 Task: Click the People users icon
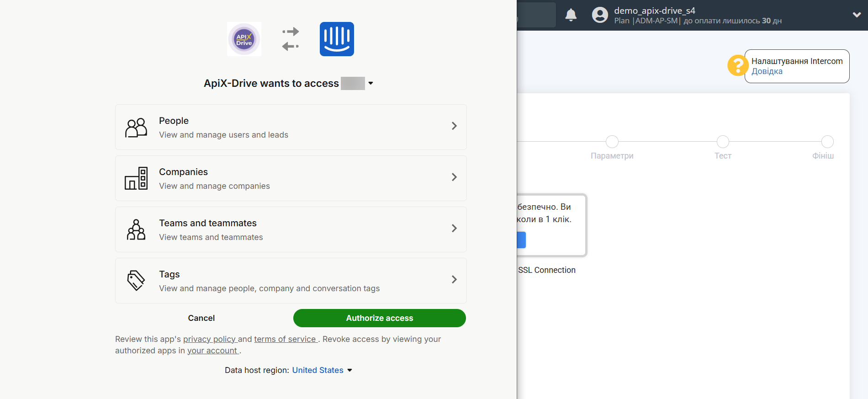(136, 128)
